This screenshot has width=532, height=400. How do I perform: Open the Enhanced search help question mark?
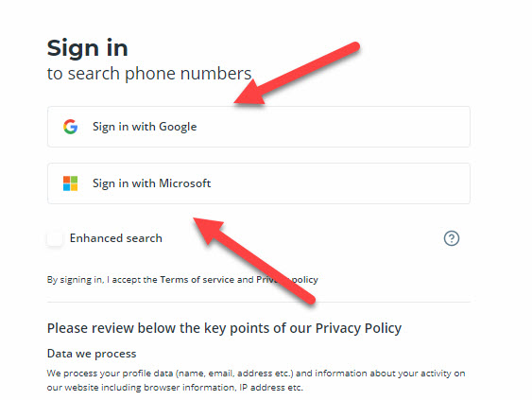(452, 238)
